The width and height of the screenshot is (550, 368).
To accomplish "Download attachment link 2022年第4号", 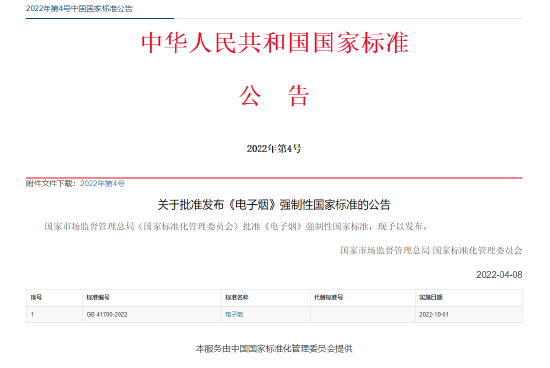I will pos(102,183).
